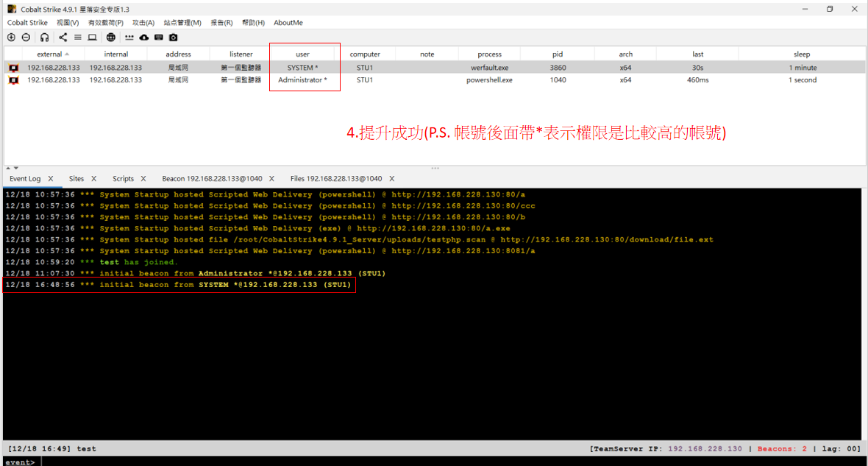This screenshot has width=868, height=466.
Task: Sort sessions by address column header
Action: tap(178, 54)
